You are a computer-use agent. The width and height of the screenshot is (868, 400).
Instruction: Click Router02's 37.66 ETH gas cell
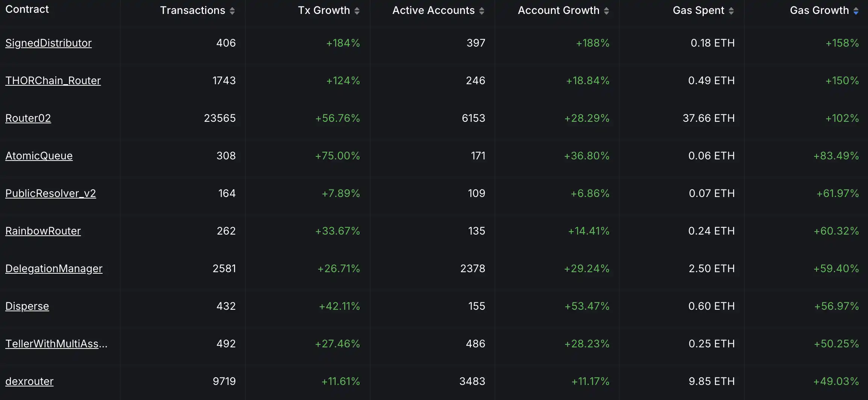click(708, 118)
